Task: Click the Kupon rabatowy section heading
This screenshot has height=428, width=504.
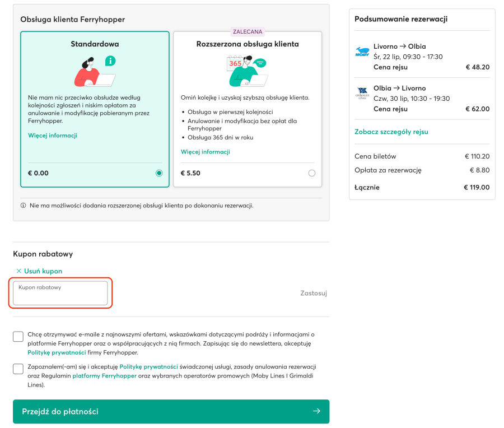Action: [43, 254]
